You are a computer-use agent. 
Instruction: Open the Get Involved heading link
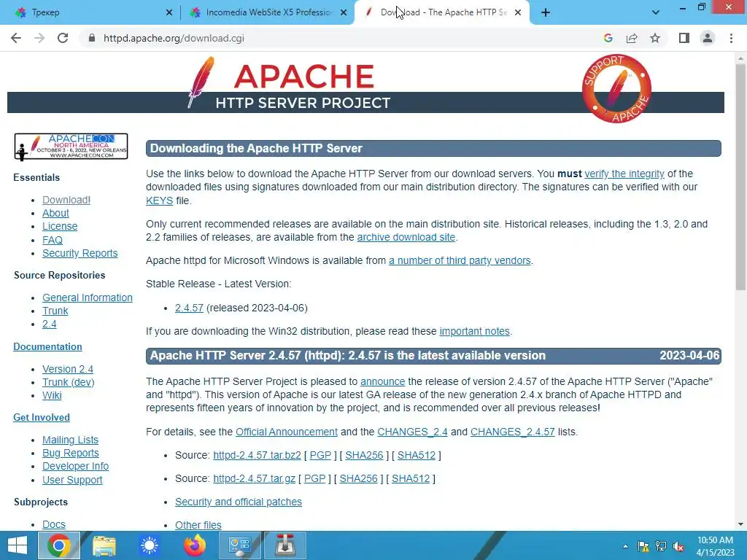point(42,418)
